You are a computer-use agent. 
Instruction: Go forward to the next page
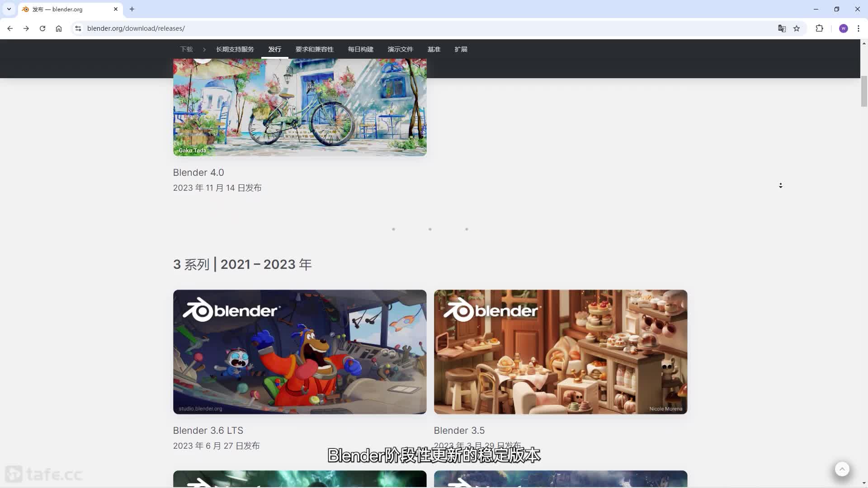point(26,28)
